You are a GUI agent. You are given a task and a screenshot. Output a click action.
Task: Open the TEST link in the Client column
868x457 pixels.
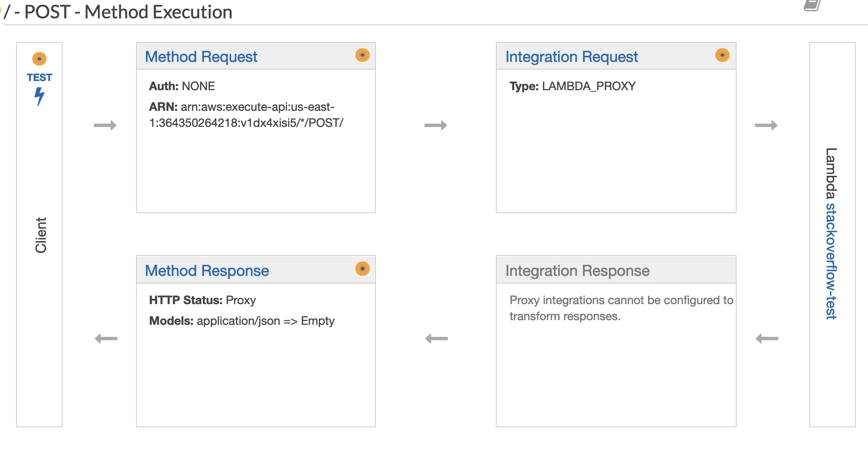(39, 78)
